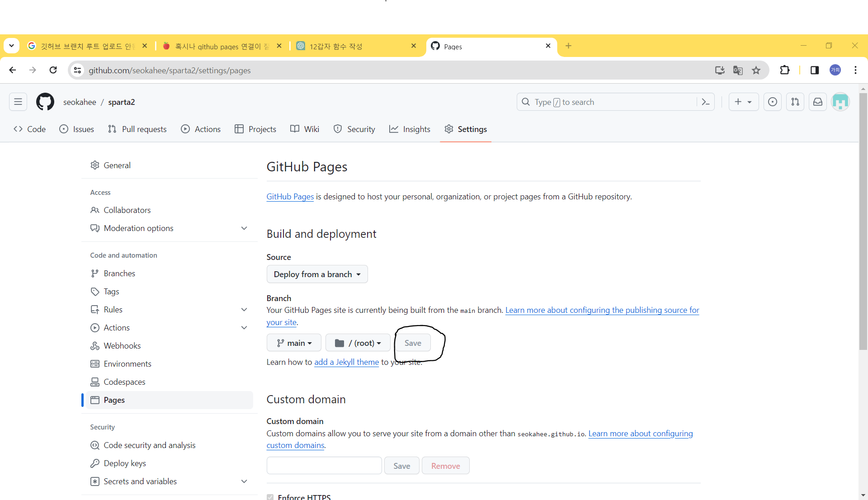868x500 pixels.
Task: Click the browser forward arrow
Action: click(x=33, y=70)
